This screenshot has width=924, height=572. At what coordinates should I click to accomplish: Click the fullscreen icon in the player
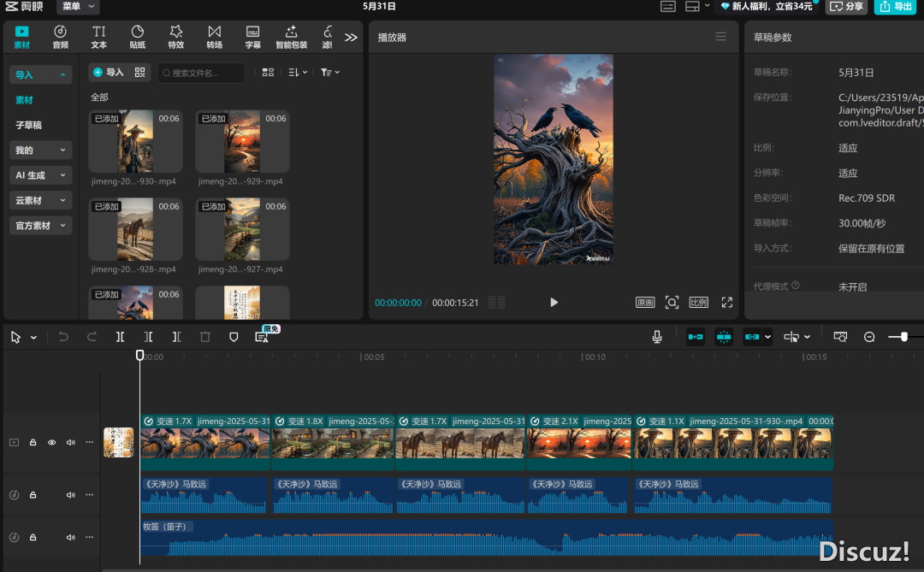727,302
